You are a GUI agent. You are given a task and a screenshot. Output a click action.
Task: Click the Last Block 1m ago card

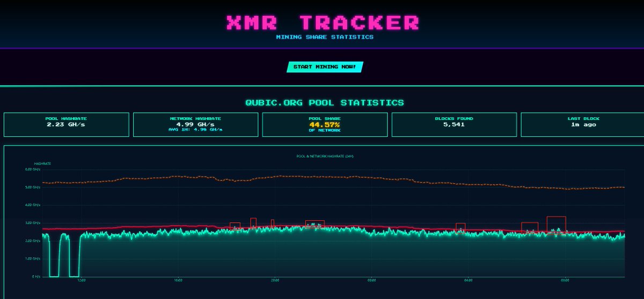[583, 125]
